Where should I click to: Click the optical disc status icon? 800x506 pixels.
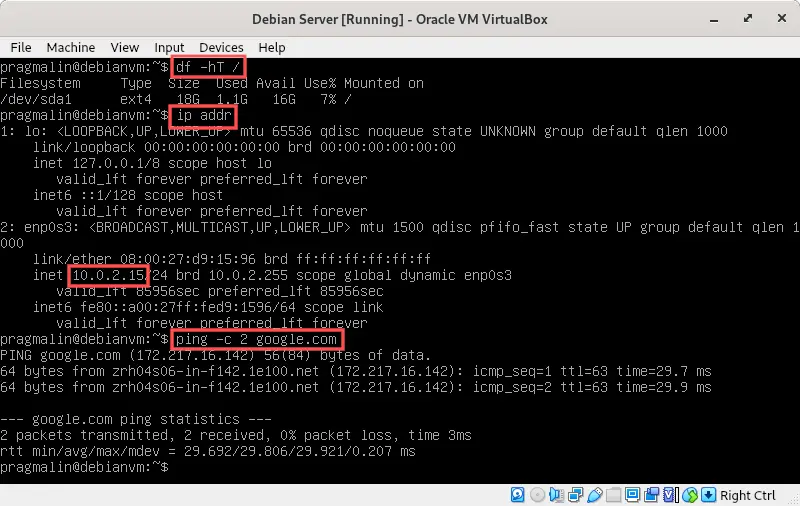point(537,495)
